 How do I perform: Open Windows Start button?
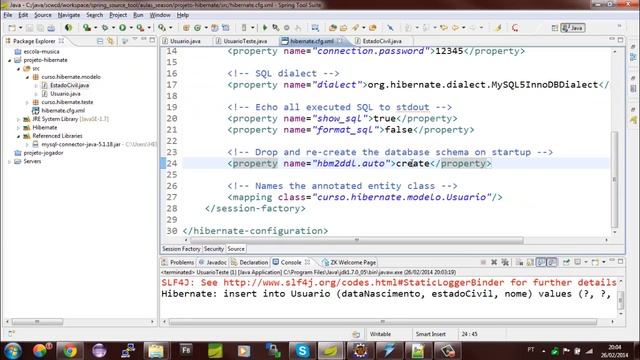13,351
